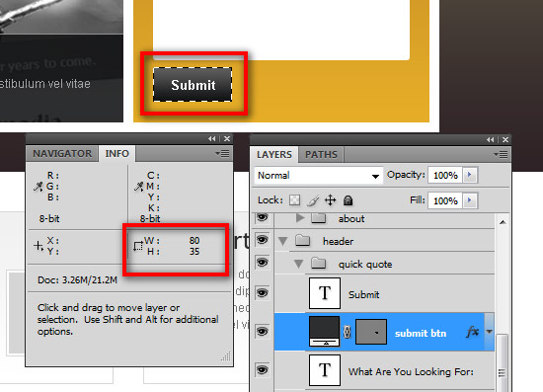Toggle lock image pixels brush icon
The image size is (543, 392).
[x=313, y=200]
